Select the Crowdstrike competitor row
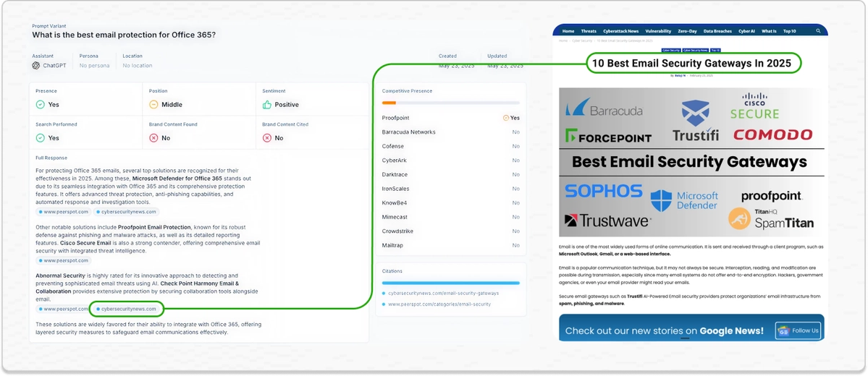 tap(450, 231)
